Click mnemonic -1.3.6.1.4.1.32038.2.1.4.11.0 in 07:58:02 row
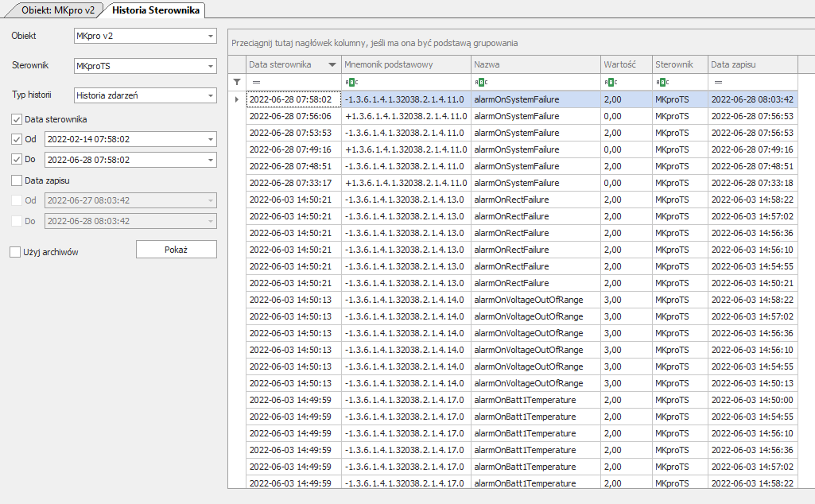This screenshot has width=815, height=504. (x=406, y=99)
